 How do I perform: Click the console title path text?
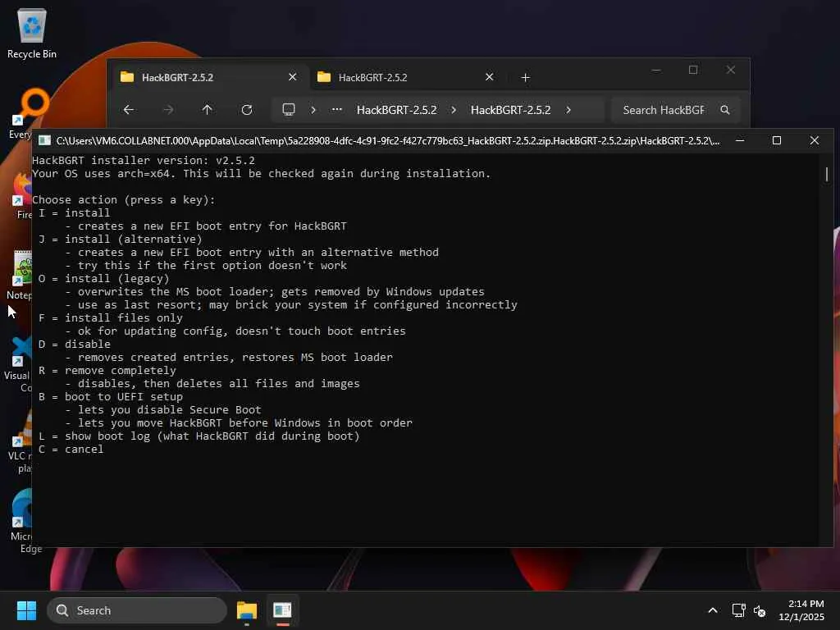[388, 141]
